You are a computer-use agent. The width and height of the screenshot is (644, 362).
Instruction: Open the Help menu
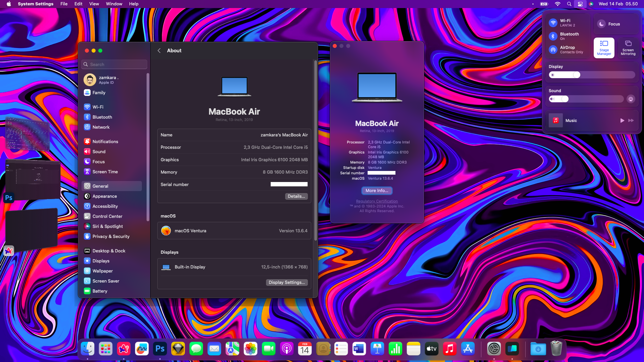pyautogui.click(x=134, y=4)
